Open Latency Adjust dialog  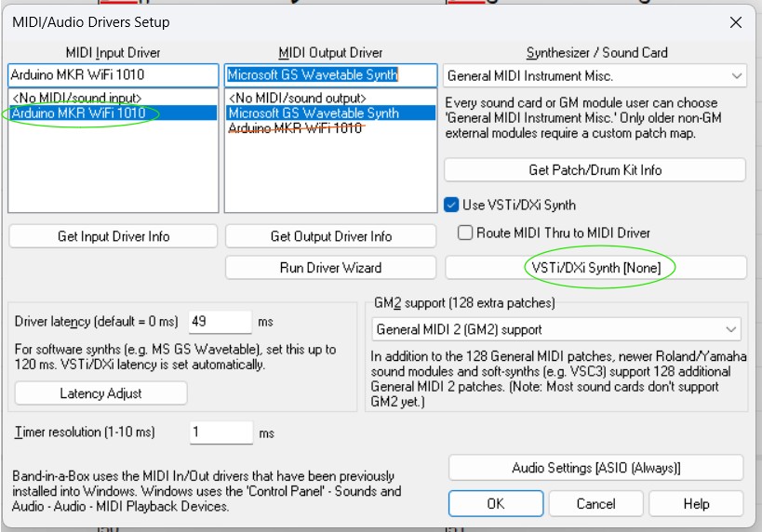pyautogui.click(x=100, y=393)
